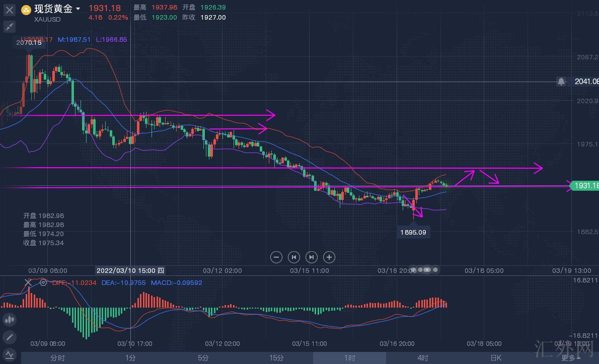Collapse the chart from fullscreen view
Viewport: 599px width, 364px height.
click(x=10, y=27)
